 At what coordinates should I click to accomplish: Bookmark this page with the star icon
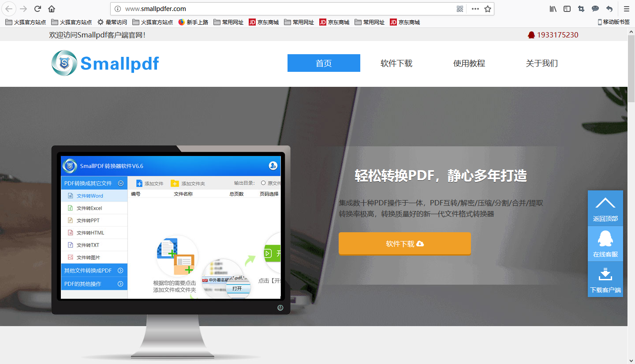click(488, 9)
